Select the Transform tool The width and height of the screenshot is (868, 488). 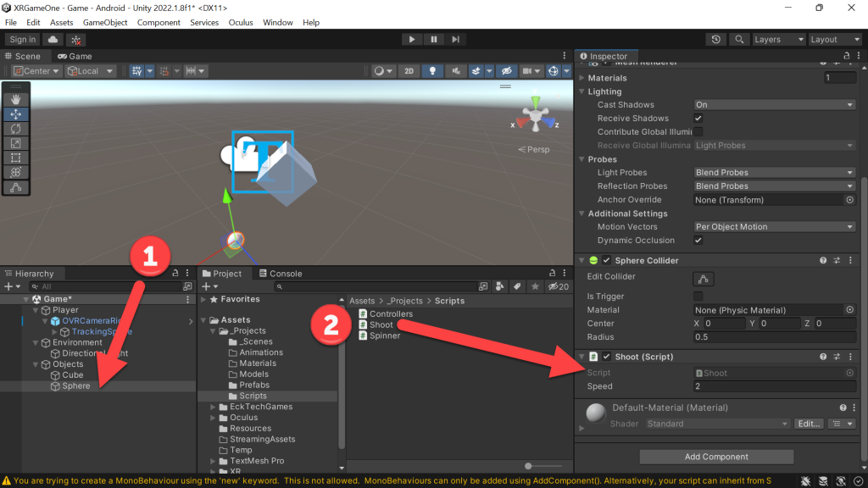point(15,172)
